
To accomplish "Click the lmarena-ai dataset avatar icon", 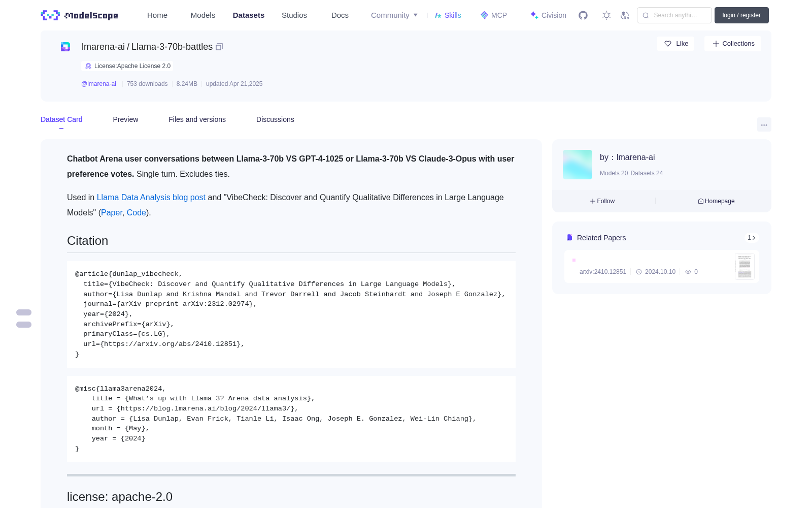I will tap(65, 47).
